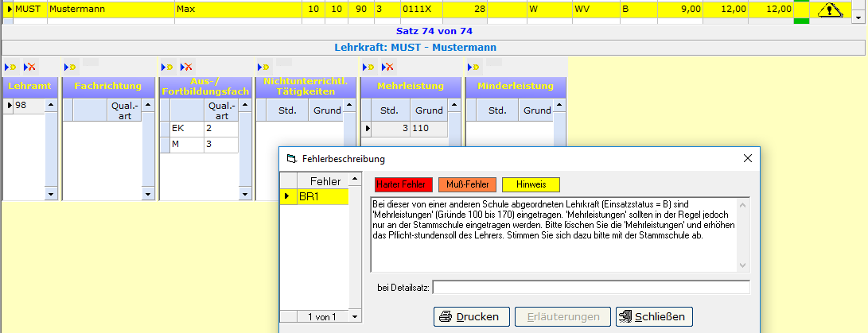868x333 pixels.
Task: Click cell WV in Mustermann row
Action: pyautogui.click(x=596, y=10)
